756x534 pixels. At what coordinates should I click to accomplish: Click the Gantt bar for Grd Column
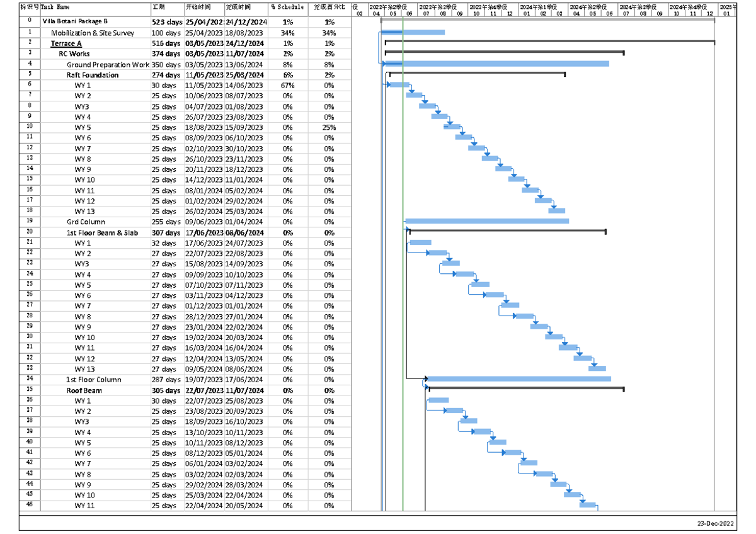point(487,221)
